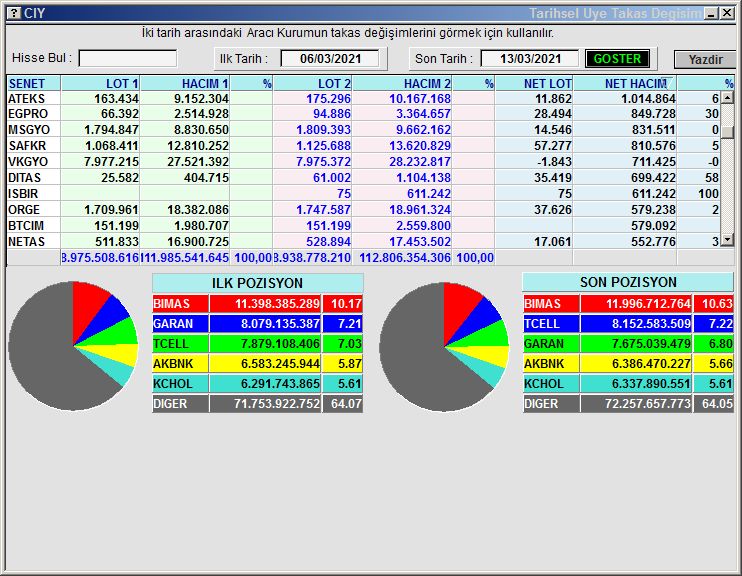
Task: Click the SON POZISYON pie chart
Action: [444, 346]
